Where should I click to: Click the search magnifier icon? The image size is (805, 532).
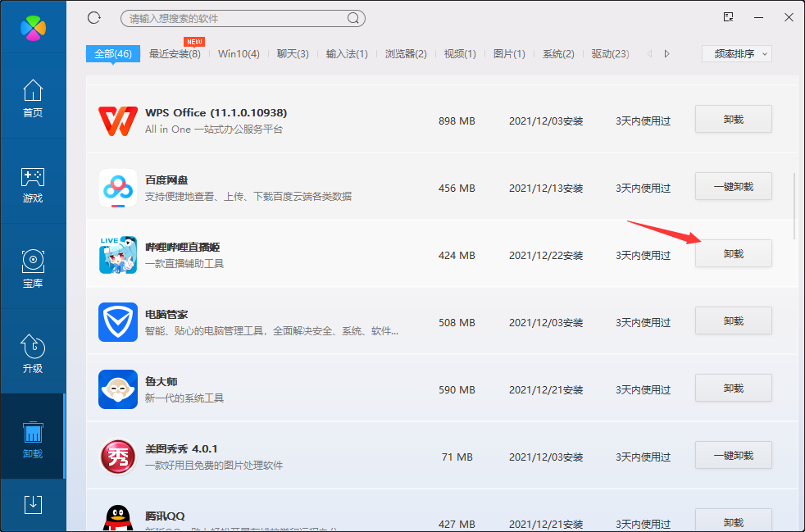pyautogui.click(x=353, y=19)
